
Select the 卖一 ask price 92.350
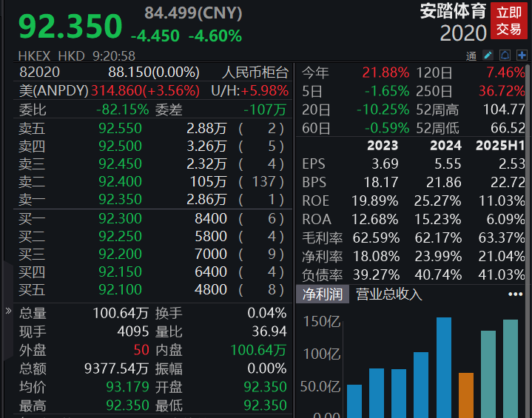click(120, 199)
